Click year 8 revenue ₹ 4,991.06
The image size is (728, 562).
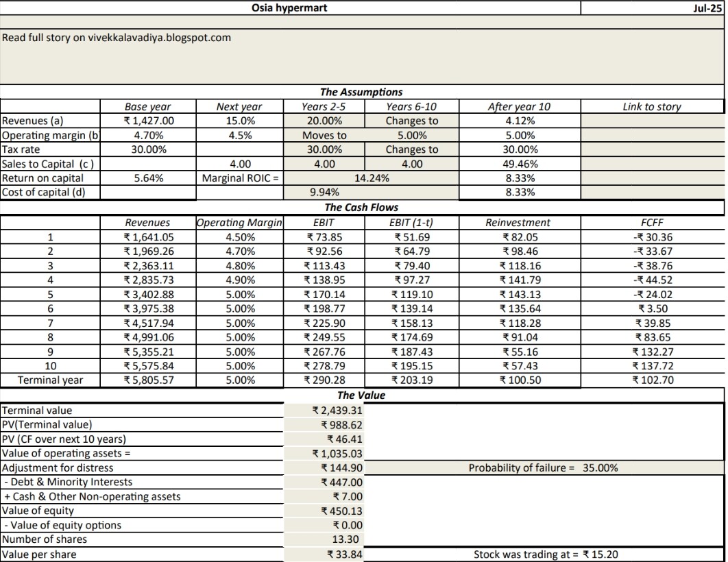149,337
